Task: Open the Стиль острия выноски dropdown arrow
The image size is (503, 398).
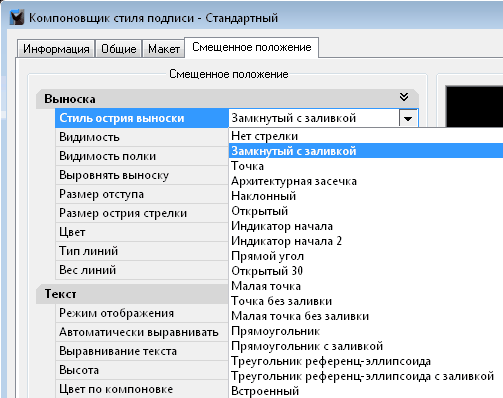Action: coord(408,118)
